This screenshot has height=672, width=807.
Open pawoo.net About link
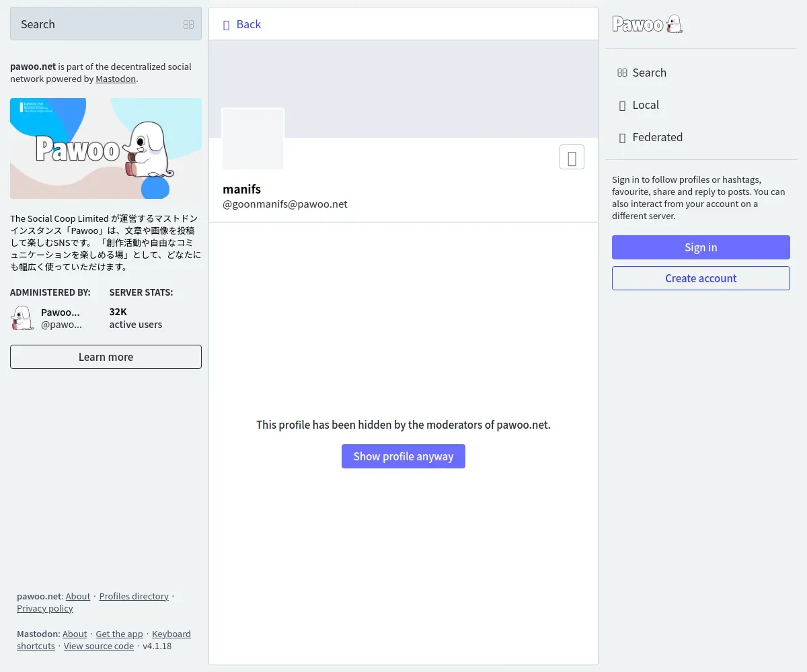[x=78, y=596]
